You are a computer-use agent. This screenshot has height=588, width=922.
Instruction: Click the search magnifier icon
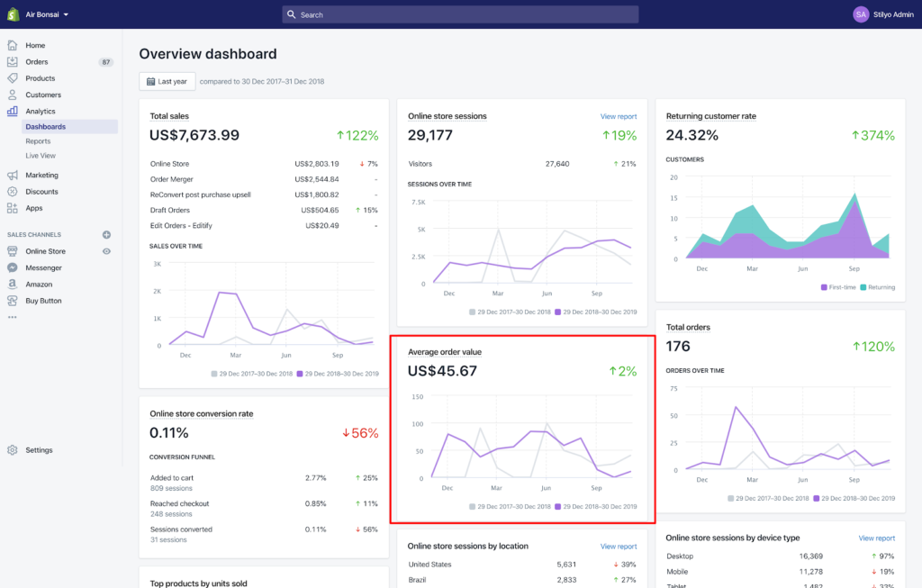tap(291, 14)
